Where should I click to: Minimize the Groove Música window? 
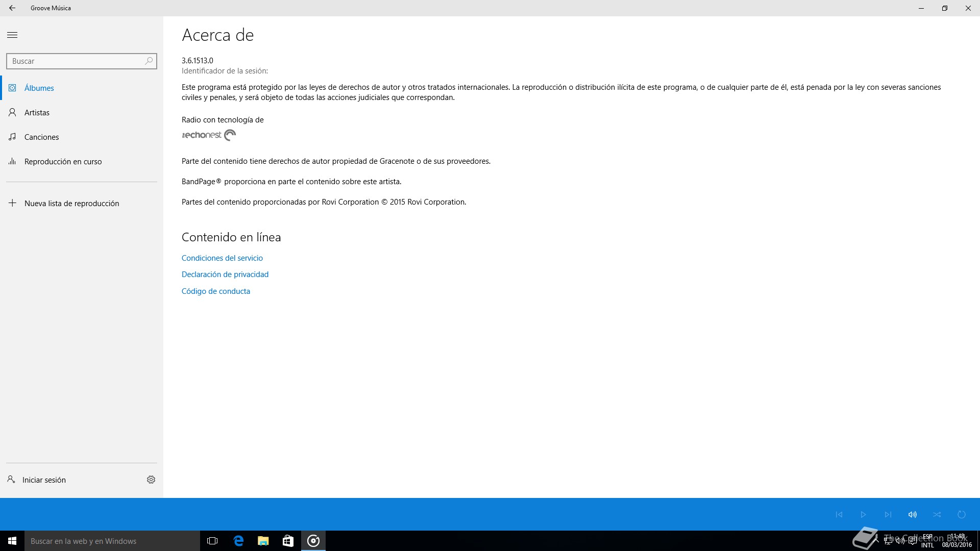pyautogui.click(x=921, y=8)
